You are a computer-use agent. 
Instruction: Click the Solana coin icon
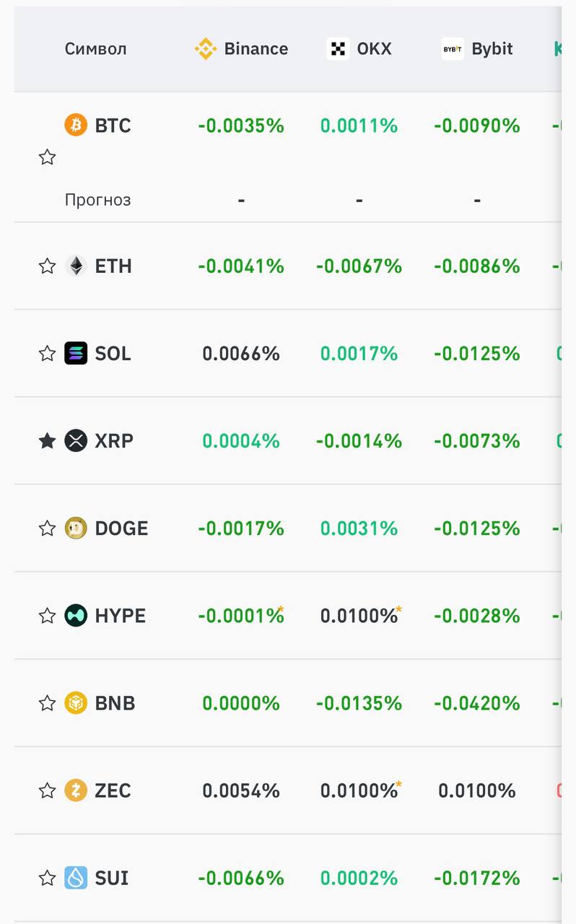(x=76, y=353)
